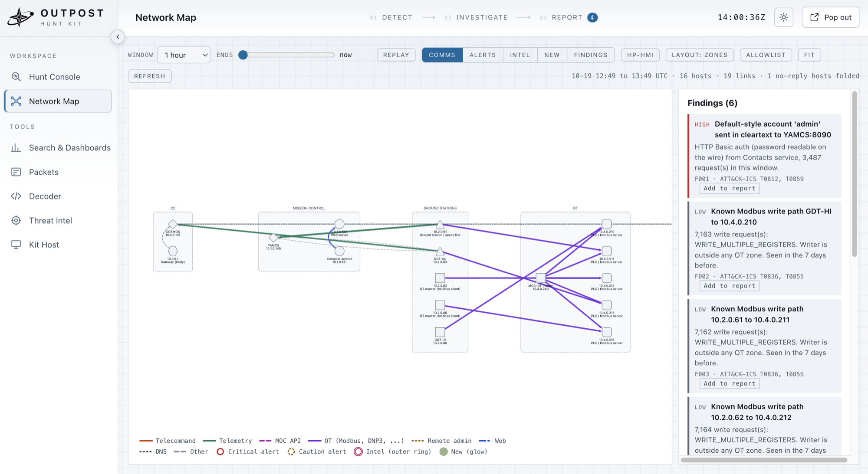Toggle the New hosts overlay
The image size is (868, 474).
click(x=552, y=55)
